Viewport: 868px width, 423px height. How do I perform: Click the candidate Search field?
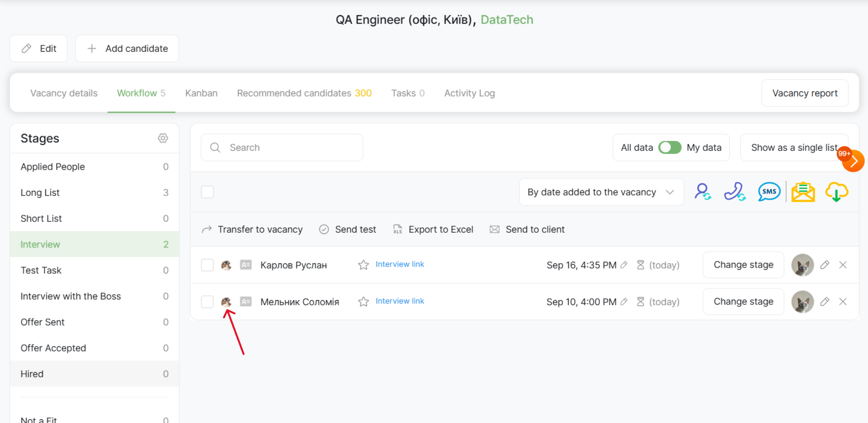tap(282, 147)
